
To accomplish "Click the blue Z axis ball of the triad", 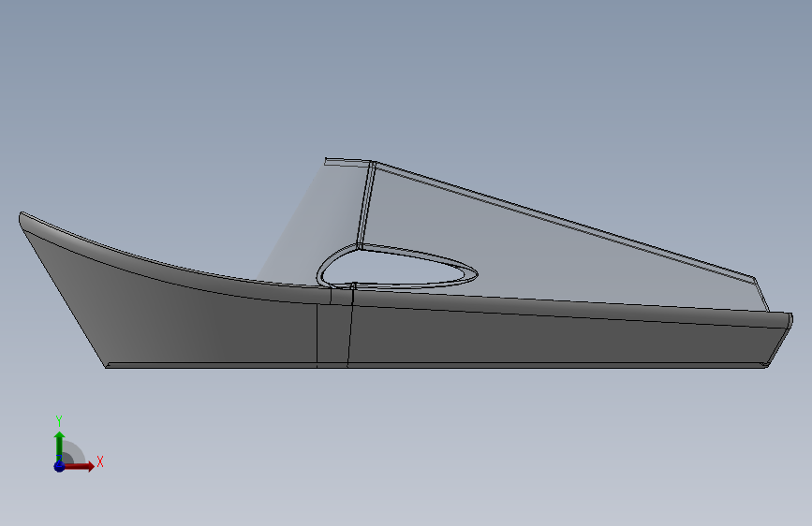I will pyautogui.click(x=59, y=466).
